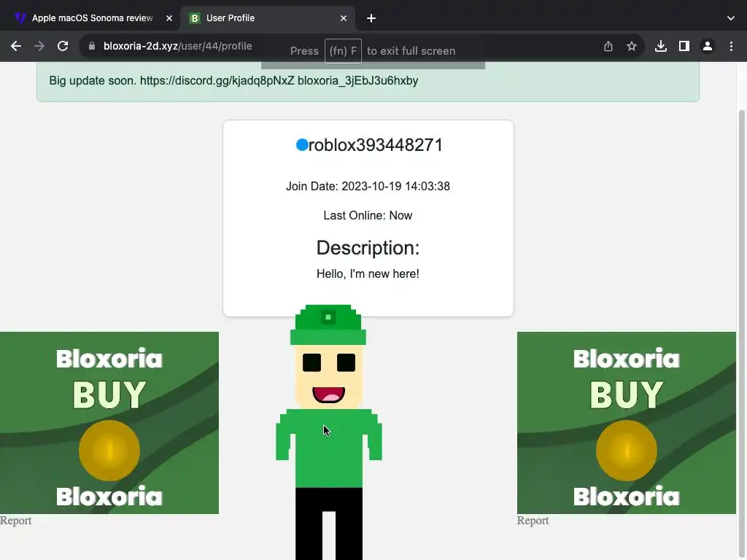Report the left Bloxoria ad
Viewport: 747px width, 560px height.
(x=16, y=521)
